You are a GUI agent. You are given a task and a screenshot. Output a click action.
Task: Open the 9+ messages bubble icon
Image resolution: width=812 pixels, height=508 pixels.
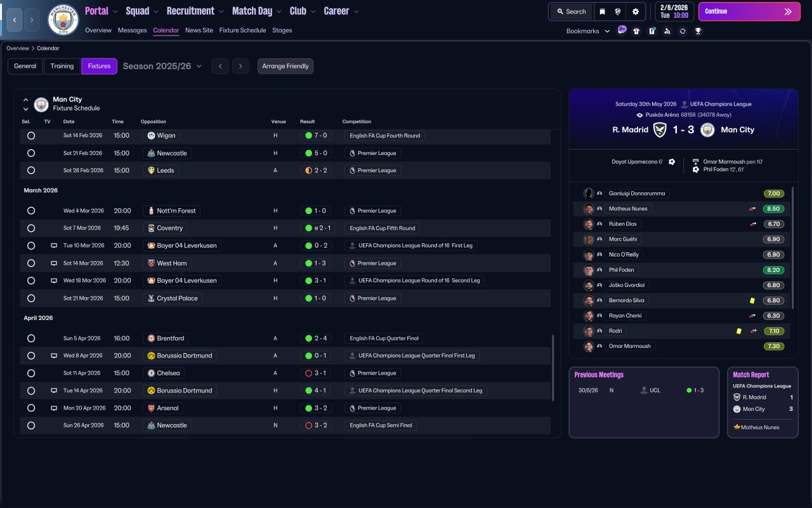click(622, 30)
